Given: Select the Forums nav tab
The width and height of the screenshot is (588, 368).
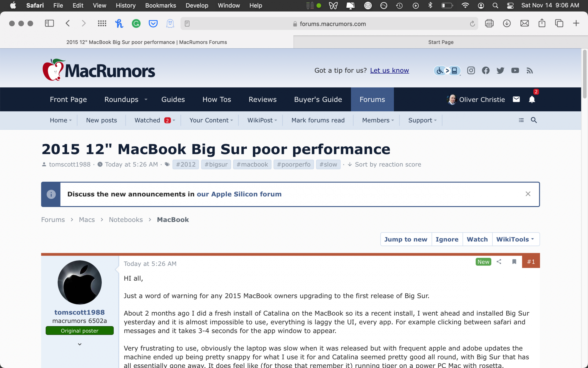Looking at the screenshot, I should click(372, 100).
